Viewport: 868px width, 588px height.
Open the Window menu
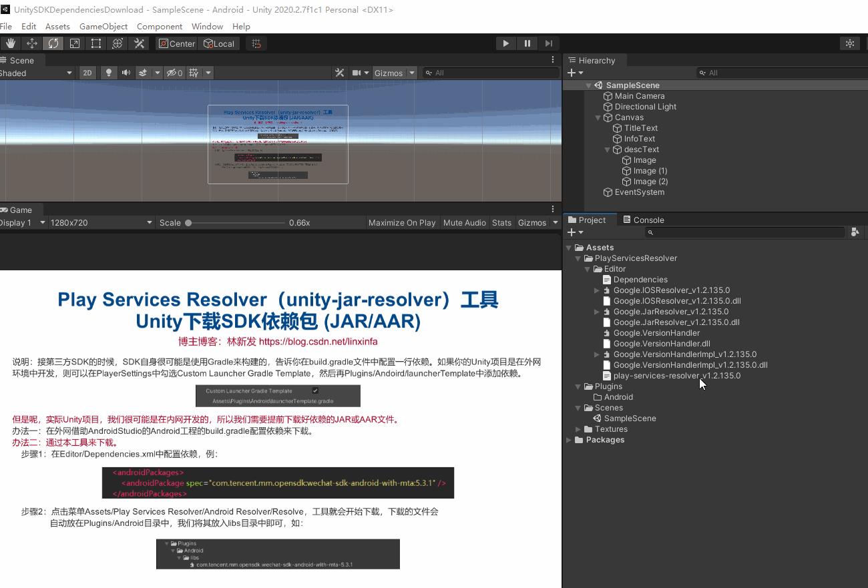coord(207,26)
